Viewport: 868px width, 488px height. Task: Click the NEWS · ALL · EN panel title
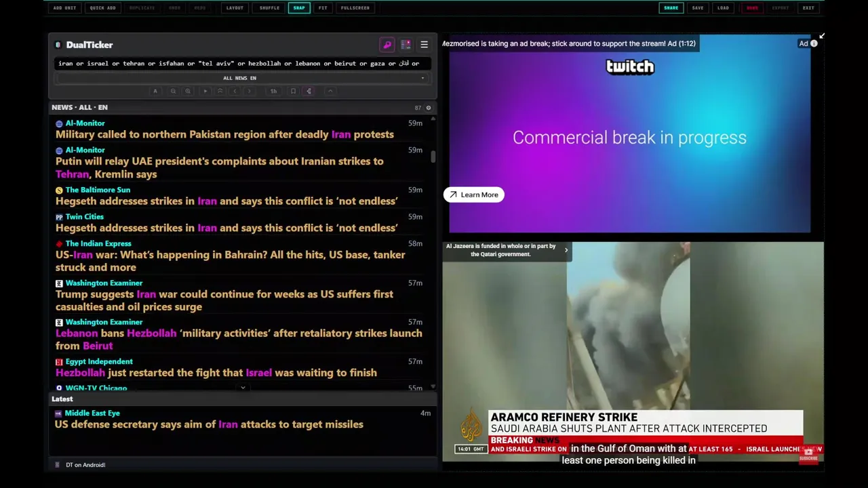[79, 107]
